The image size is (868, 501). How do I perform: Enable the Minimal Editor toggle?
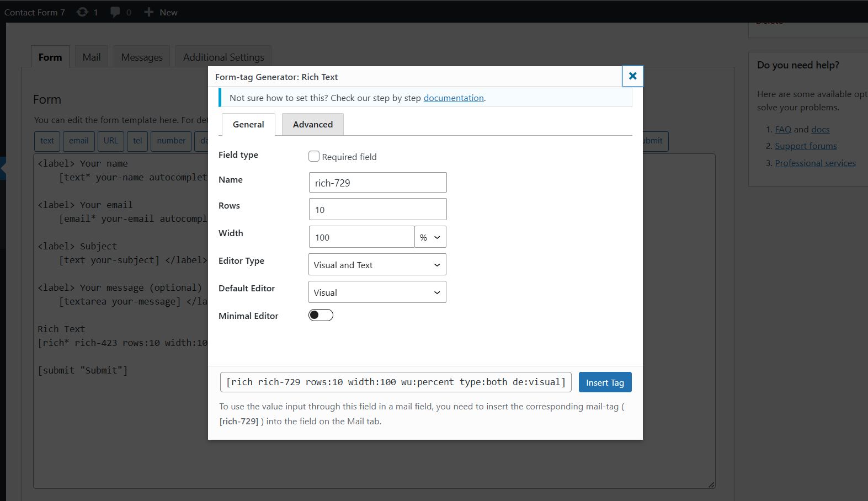tap(321, 315)
